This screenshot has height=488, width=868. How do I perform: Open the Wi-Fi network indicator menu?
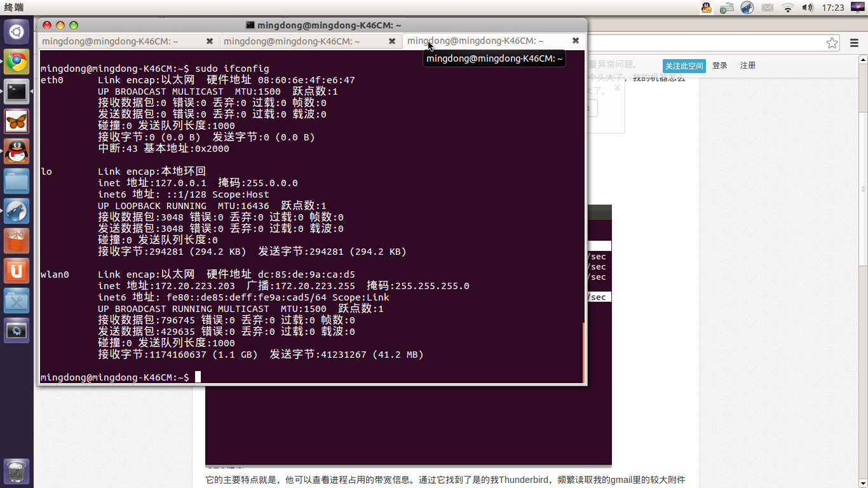(x=788, y=8)
